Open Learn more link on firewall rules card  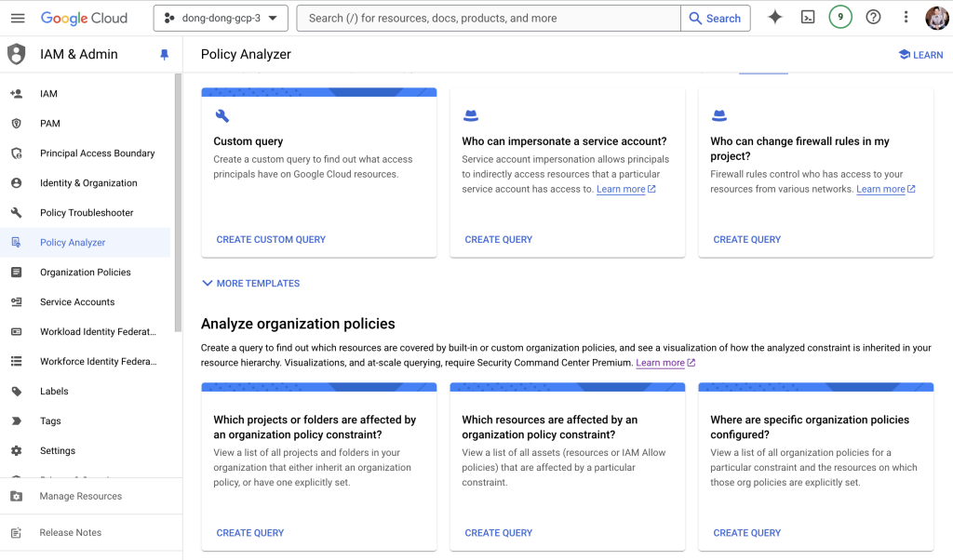point(886,189)
